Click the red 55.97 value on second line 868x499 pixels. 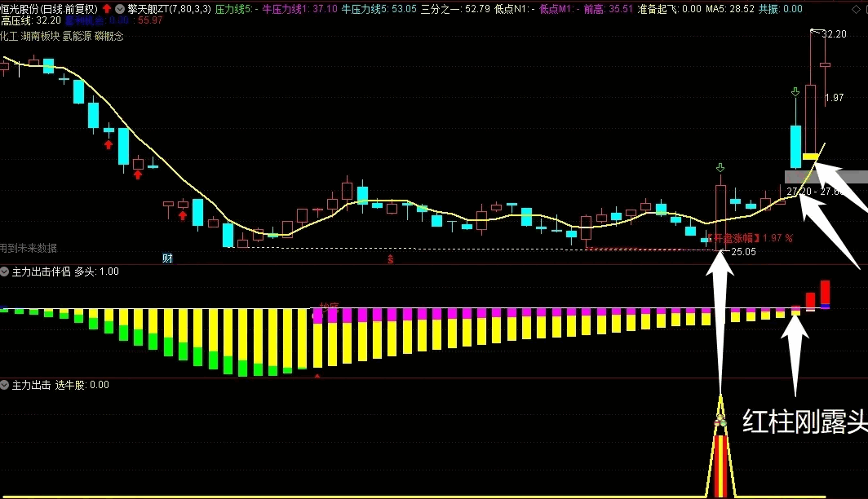[150, 20]
